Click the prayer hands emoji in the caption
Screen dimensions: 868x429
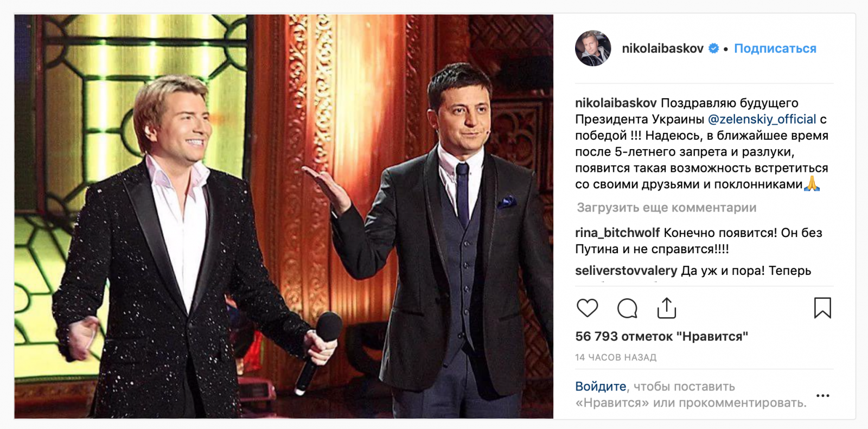click(812, 184)
